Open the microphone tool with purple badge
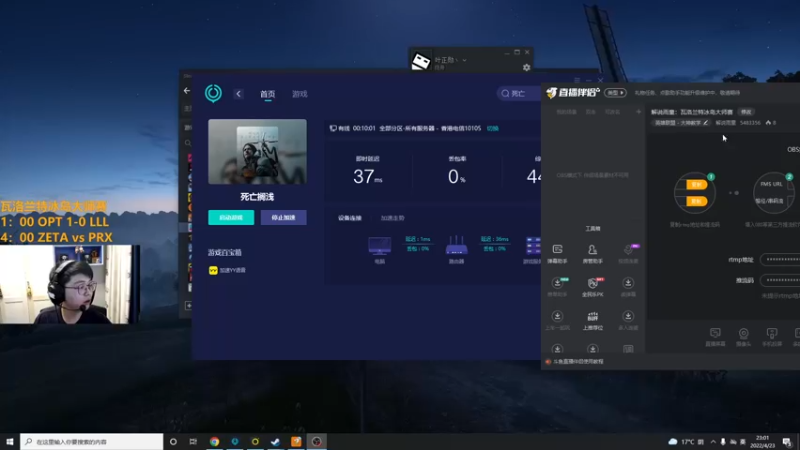800x450 pixels. (x=629, y=254)
